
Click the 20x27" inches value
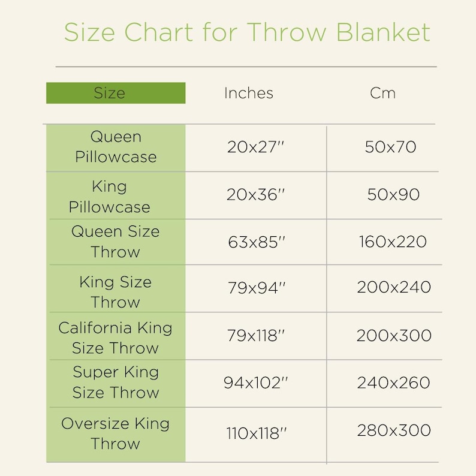[255, 147]
